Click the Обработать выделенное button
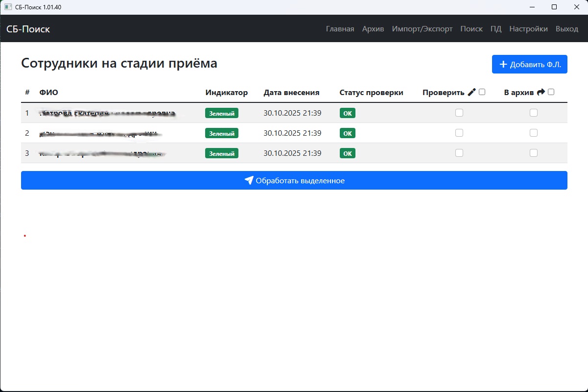The image size is (588, 392). tap(294, 180)
